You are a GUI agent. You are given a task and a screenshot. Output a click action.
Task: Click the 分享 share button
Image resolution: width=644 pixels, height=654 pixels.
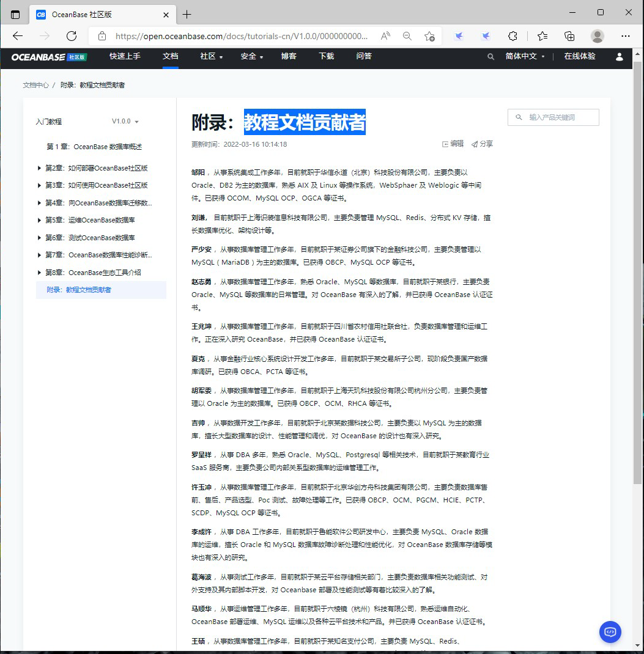(x=482, y=144)
